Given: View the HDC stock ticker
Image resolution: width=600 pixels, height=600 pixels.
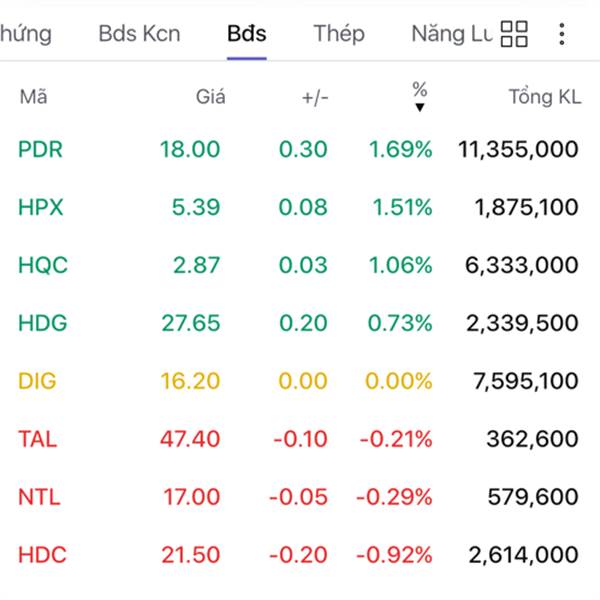Looking at the screenshot, I should (42, 555).
